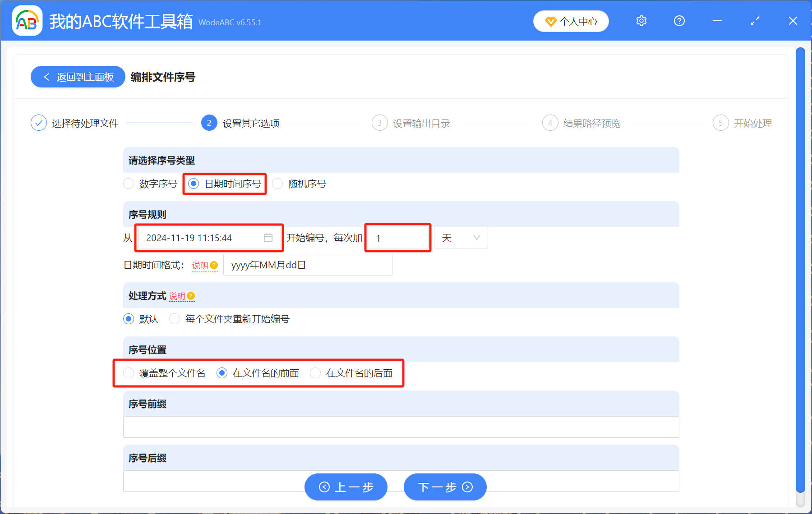Select 在文件名的后面 position option
The width and height of the screenshot is (812, 514).
point(316,373)
